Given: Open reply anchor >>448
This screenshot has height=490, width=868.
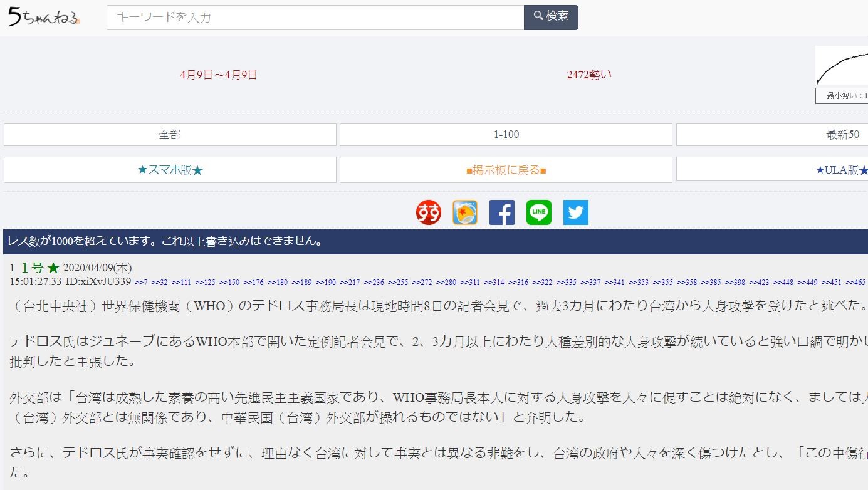Looking at the screenshot, I should (x=783, y=282).
